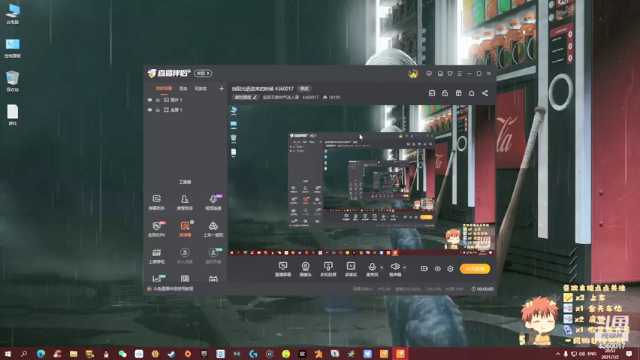Screen dimensions: 640x360
Task: Expand the speaker options arrow
Action: (x=404, y=268)
